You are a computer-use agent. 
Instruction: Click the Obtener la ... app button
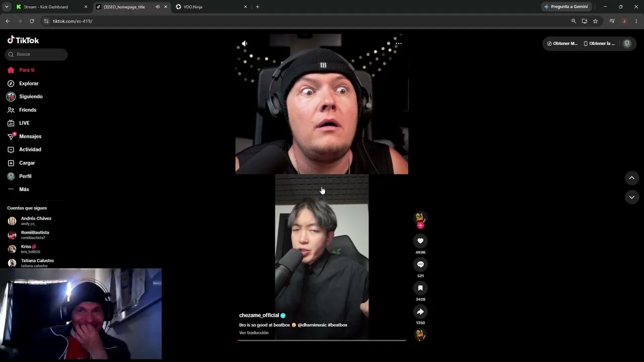click(x=599, y=44)
